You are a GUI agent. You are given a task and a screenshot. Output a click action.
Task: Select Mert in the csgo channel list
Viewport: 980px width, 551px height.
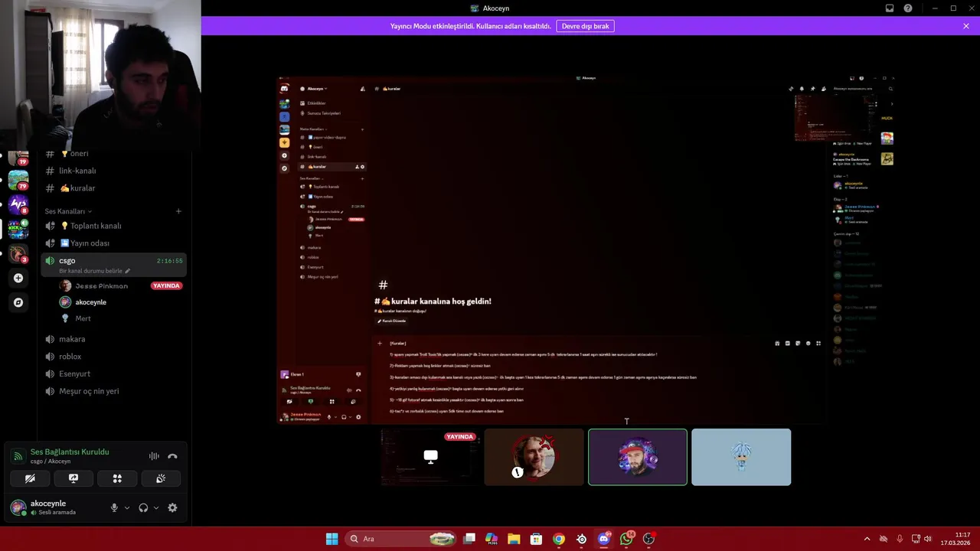(83, 318)
